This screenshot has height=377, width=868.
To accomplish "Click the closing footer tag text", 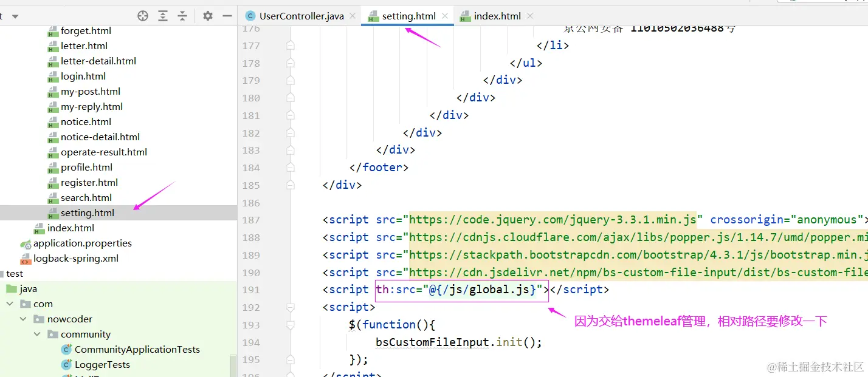I will (379, 168).
